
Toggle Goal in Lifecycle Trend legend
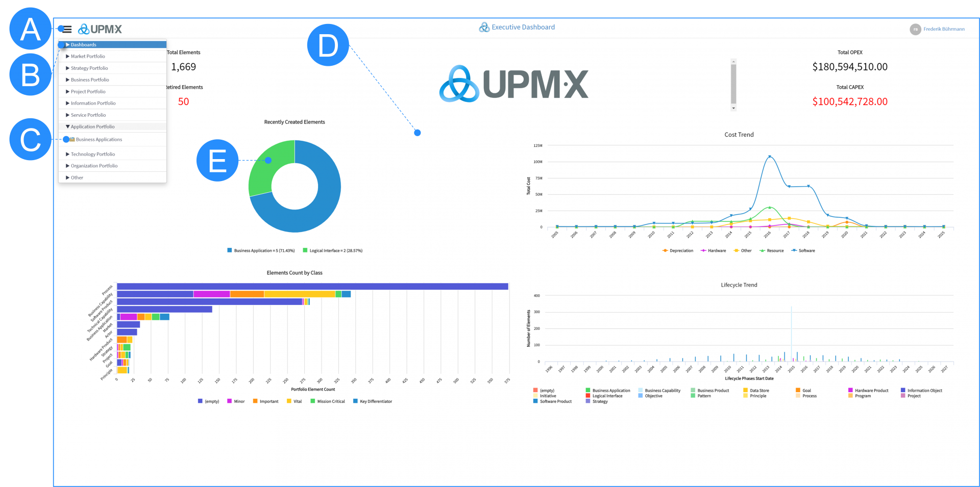(803, 391)
